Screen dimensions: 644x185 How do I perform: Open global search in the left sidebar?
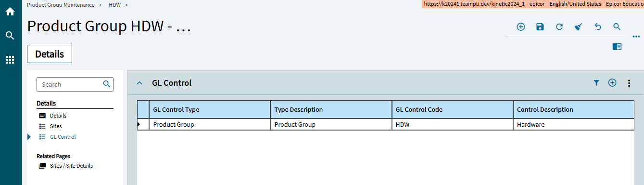pos(10,36)
